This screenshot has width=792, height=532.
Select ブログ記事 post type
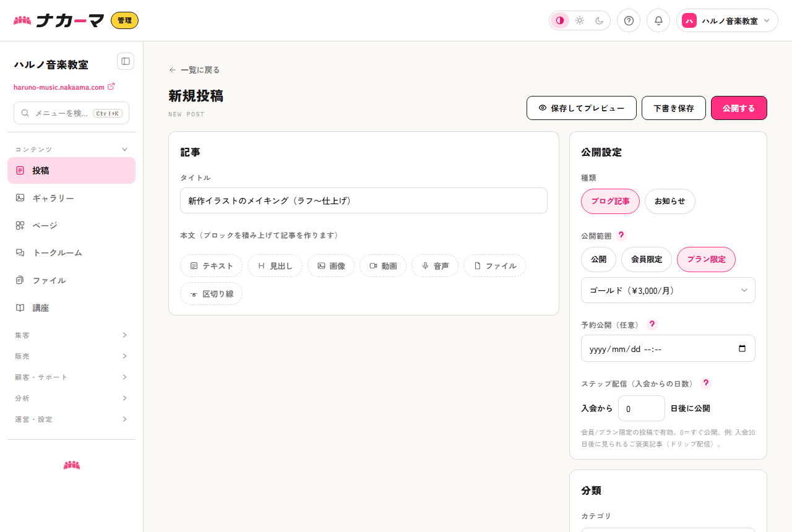(610, 201)
